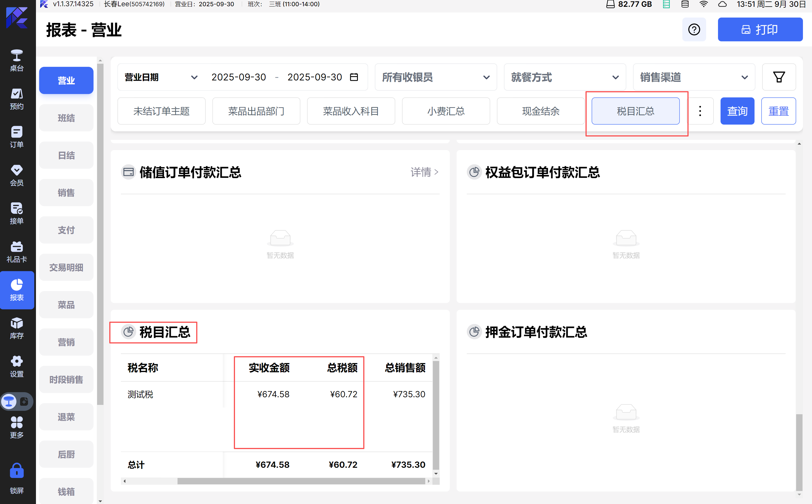The image size is (812, 504).
Task: Click the 查询 query button
Action: [x=737, y=111]
